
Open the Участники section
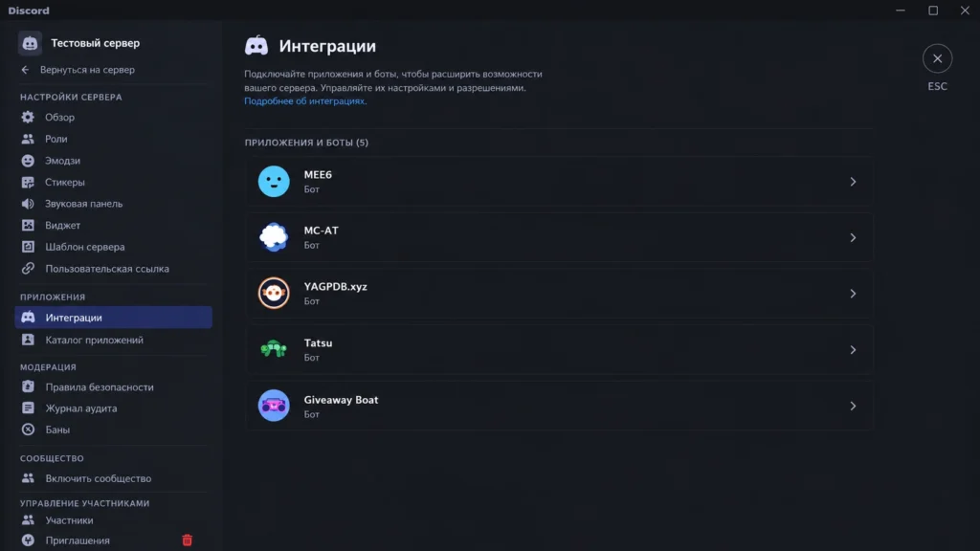click(x=113, y=519)
